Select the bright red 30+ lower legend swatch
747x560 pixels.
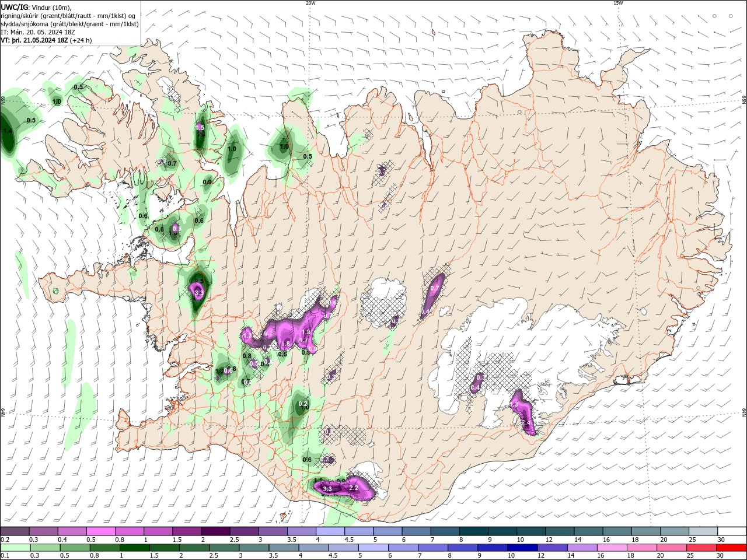click(x=731, y=548)
